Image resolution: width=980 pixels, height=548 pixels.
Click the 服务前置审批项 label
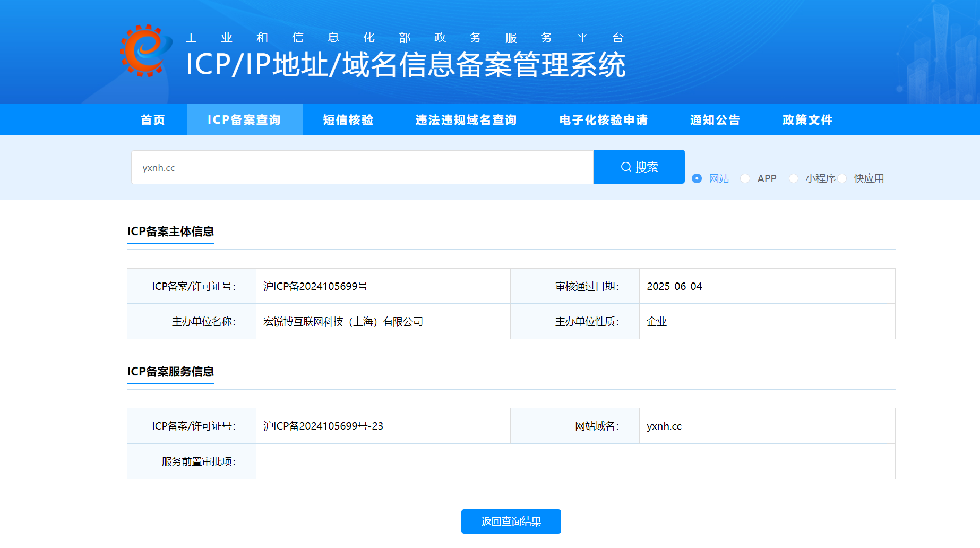199,461
